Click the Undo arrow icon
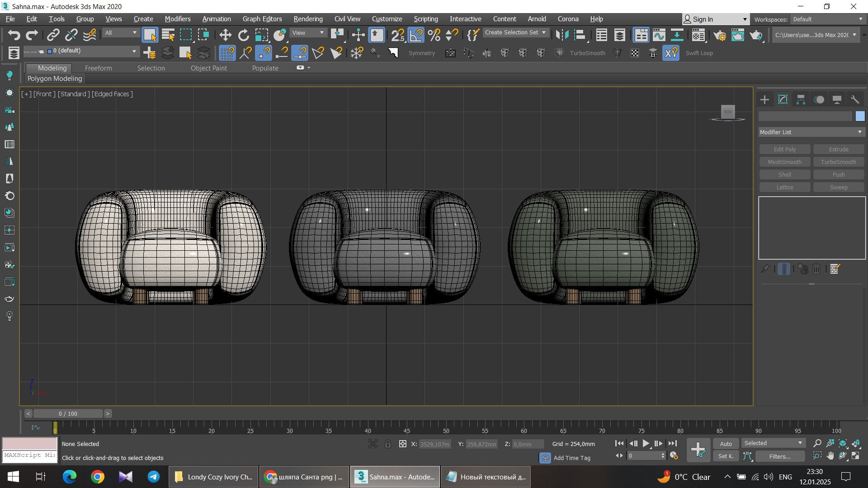 (14, 35)
